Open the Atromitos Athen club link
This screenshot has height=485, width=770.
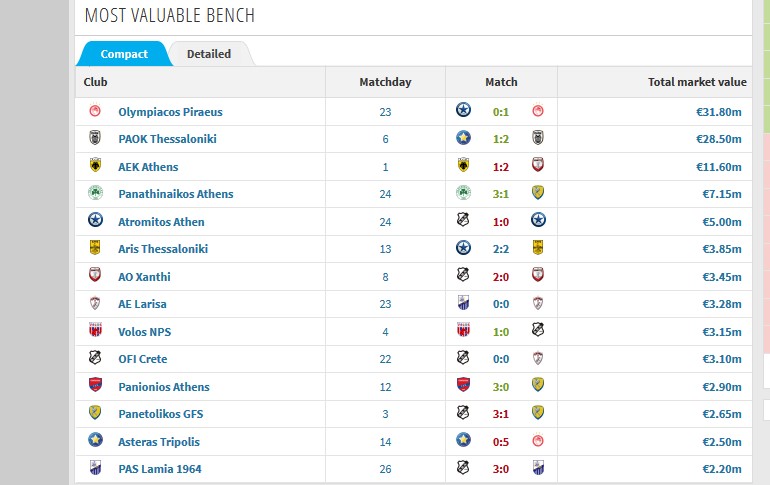coord(161,222)
